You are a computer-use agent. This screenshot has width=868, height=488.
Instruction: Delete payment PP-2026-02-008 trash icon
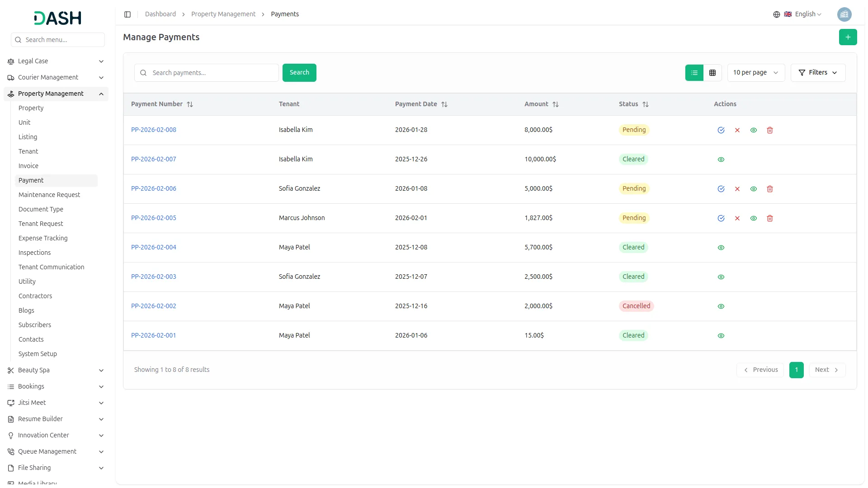pyautogui.click(x=770, y=130)
